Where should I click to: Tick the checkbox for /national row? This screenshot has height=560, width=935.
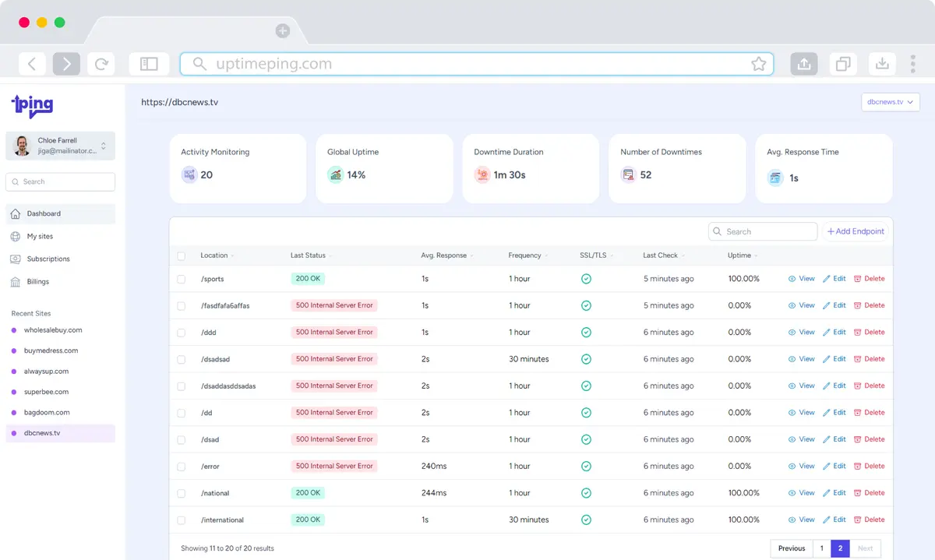[182, 493]
